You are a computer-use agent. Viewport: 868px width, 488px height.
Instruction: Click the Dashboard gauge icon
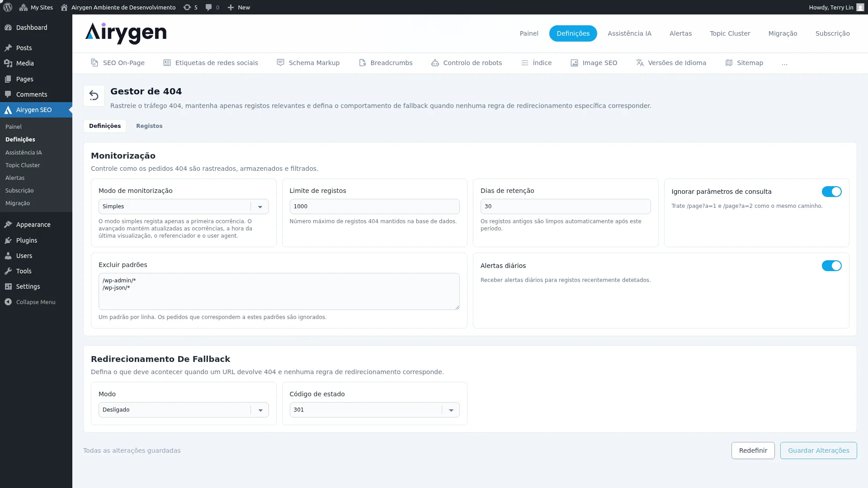coord(8,28)
